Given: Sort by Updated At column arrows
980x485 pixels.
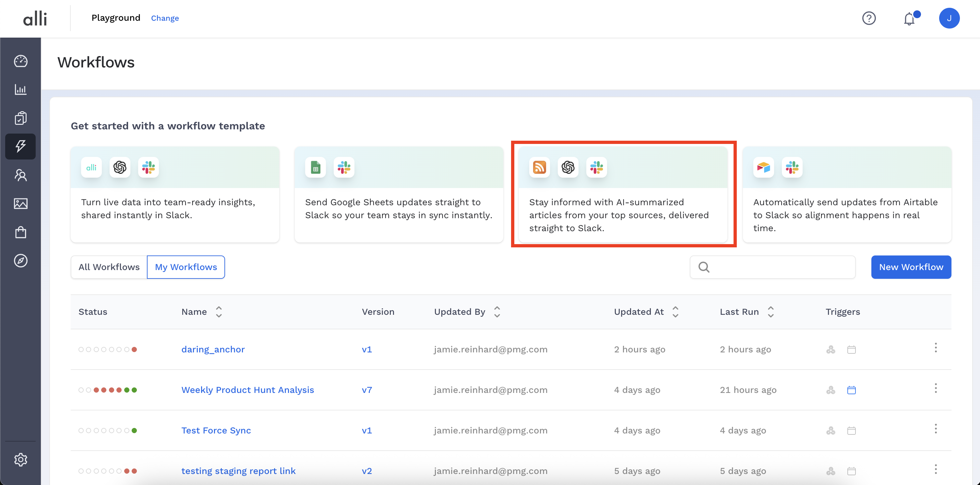Looking at the screenshot, I should 675,312.
